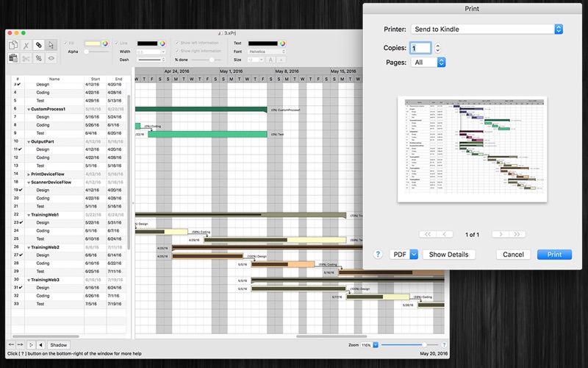Click the eye preview toolbar icon
This screenshot has height=368, width=588.
[x=51, y=57]
